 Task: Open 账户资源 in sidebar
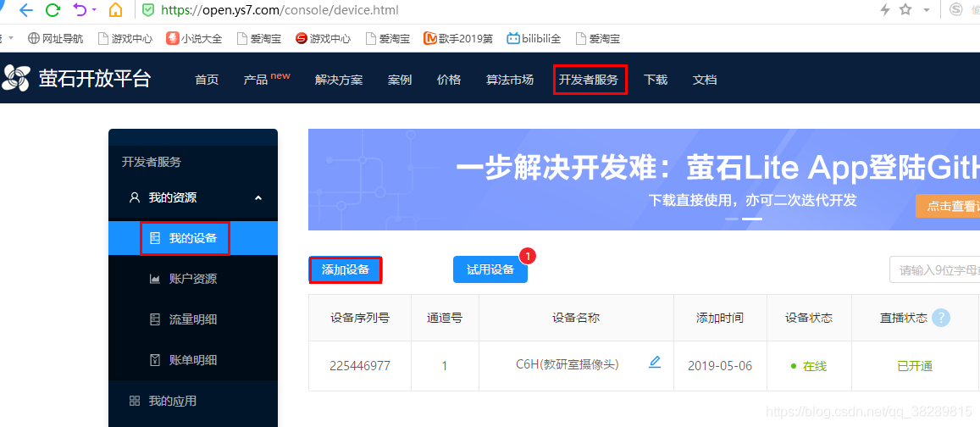coord(193,279)
